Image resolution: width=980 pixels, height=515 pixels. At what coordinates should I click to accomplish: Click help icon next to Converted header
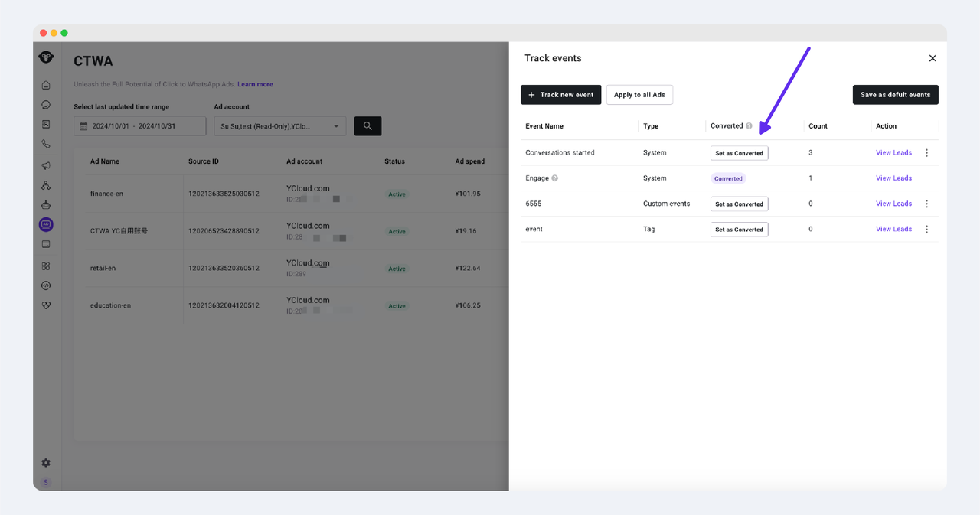749,126
